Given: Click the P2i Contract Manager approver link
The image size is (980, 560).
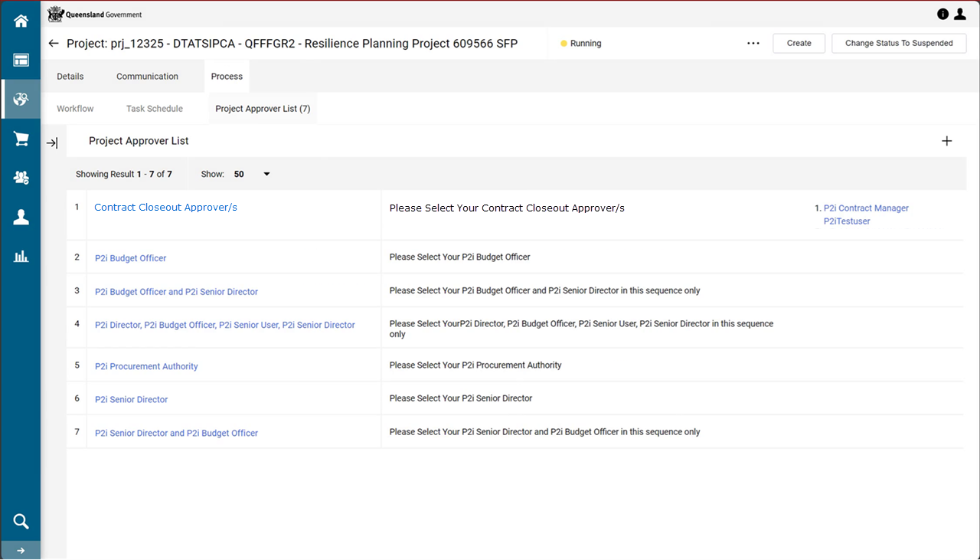Looking at the screenshot, I should (866, 208).
